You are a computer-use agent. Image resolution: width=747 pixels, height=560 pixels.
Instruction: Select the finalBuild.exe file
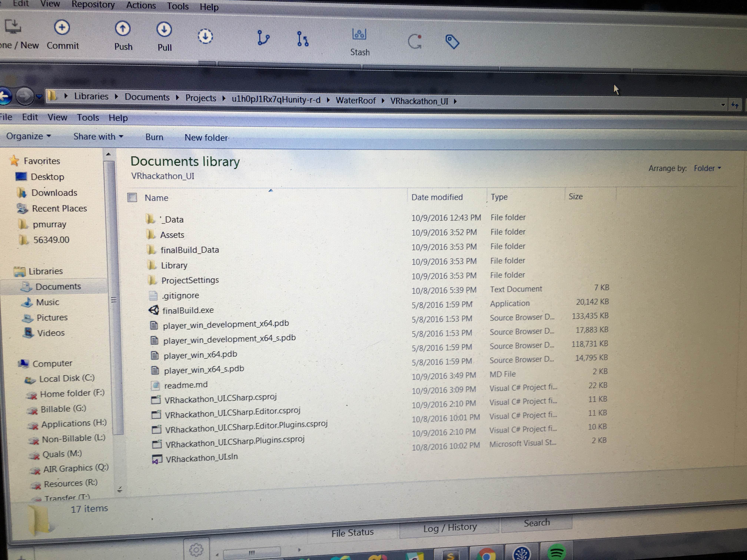pos(188,310)
